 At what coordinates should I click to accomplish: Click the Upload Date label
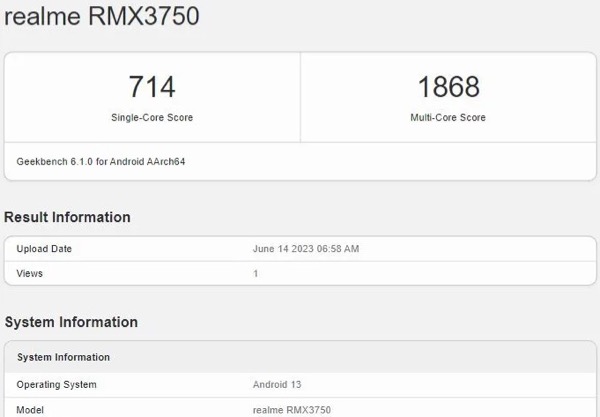click(44, 249)
